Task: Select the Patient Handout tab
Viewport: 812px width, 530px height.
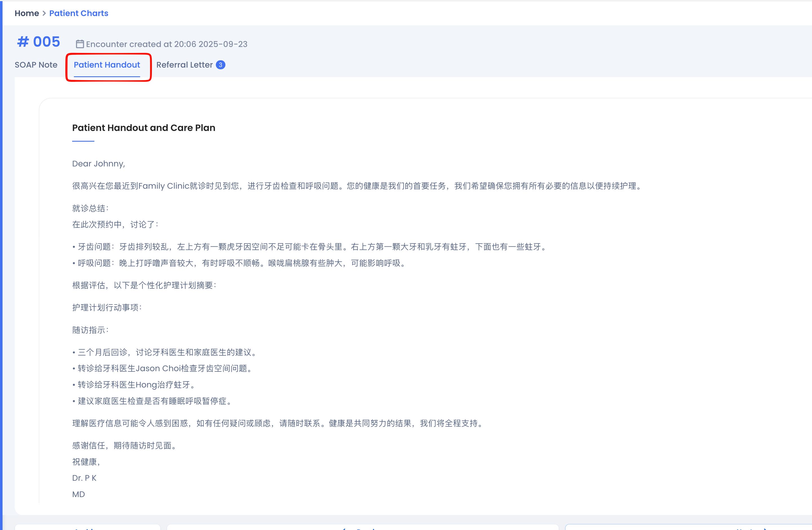Action: click(107, 65)
